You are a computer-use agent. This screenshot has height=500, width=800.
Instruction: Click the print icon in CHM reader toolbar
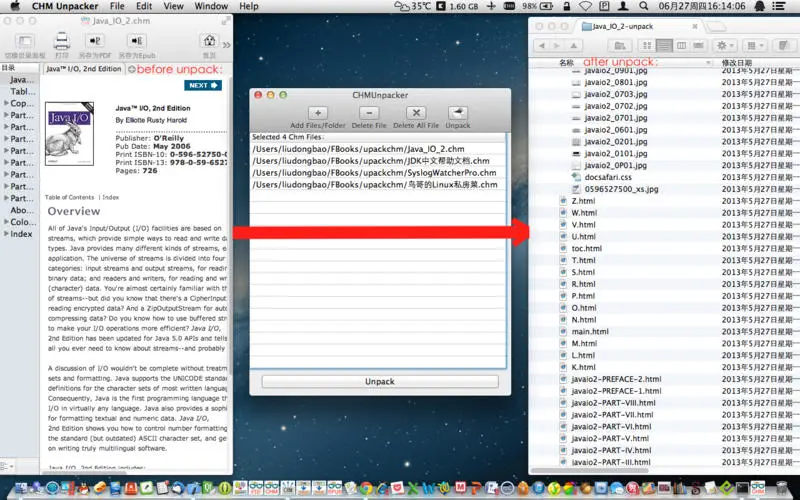pos(62,40)
